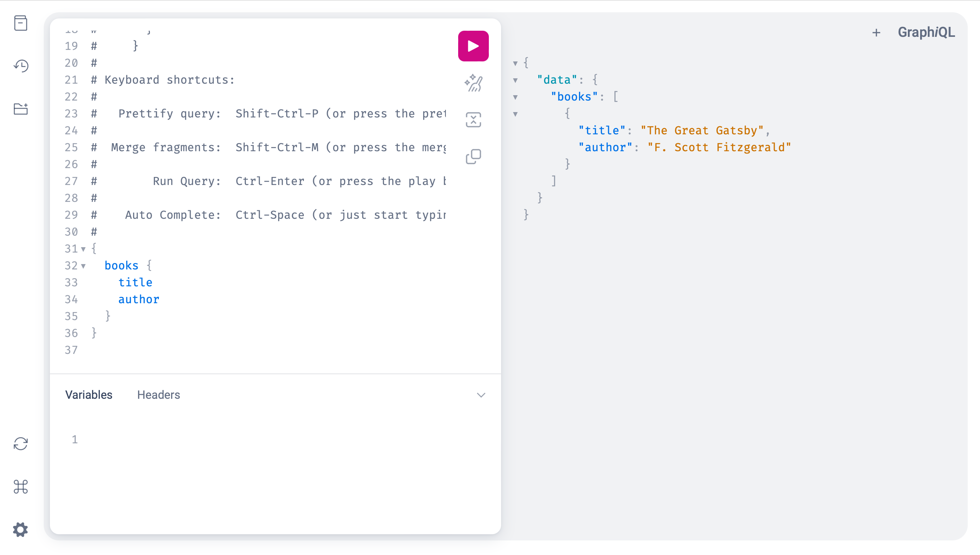Click the "author" key in response

(605, 147)
